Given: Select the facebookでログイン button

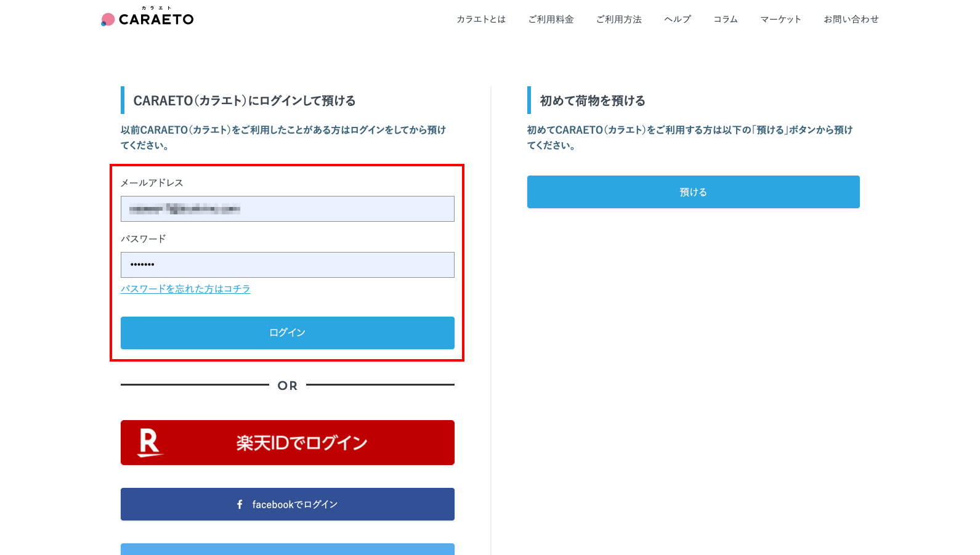Looking at the screenshot, I should (x=288, y=504).
